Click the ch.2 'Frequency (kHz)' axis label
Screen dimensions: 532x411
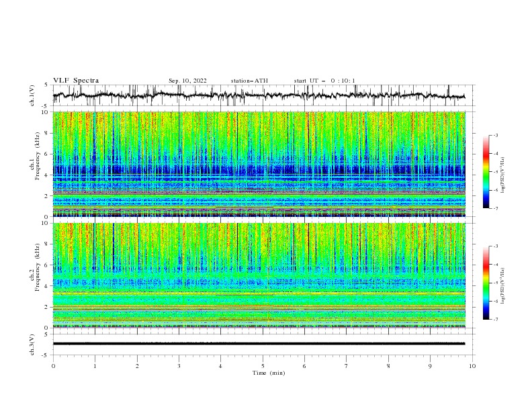coord(38,267)
